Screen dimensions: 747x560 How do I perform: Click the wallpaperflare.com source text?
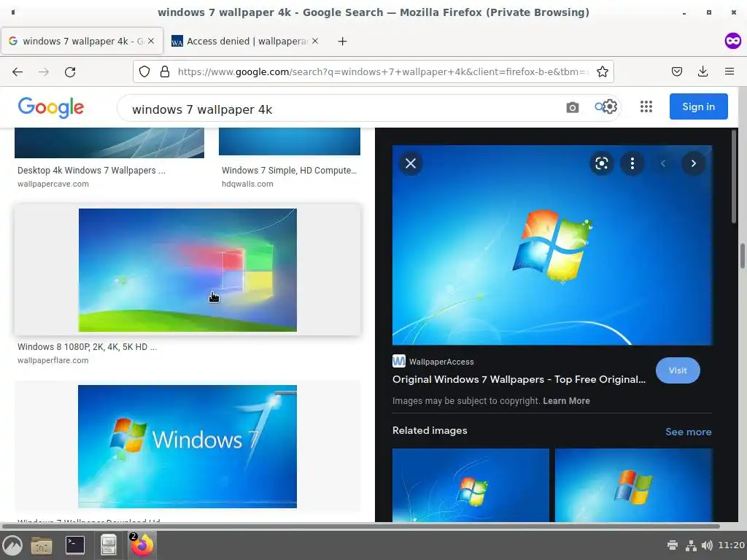[53, 360]
